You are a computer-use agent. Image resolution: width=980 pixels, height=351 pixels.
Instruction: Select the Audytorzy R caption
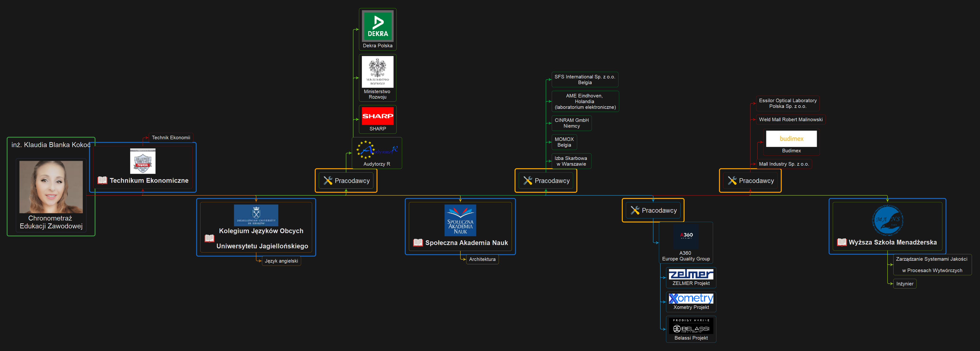click(377, 164)
